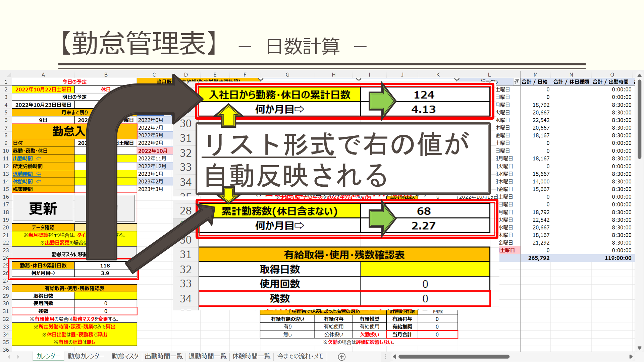
Task: Click the horizontal scrollbar left arrow
Action: click(394, 357)
